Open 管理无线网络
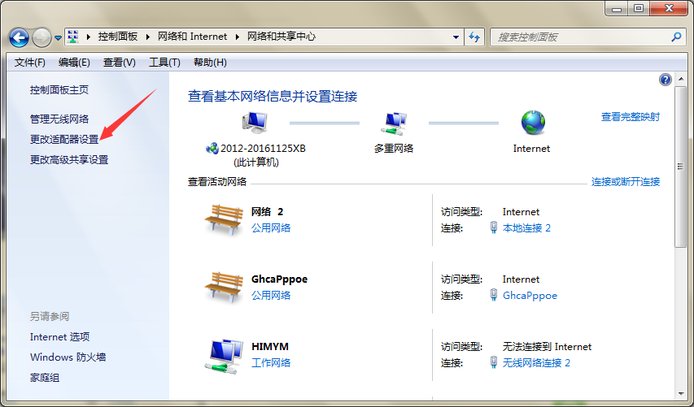The width and height of the screenshot is (694, 407). click(59, 119)
